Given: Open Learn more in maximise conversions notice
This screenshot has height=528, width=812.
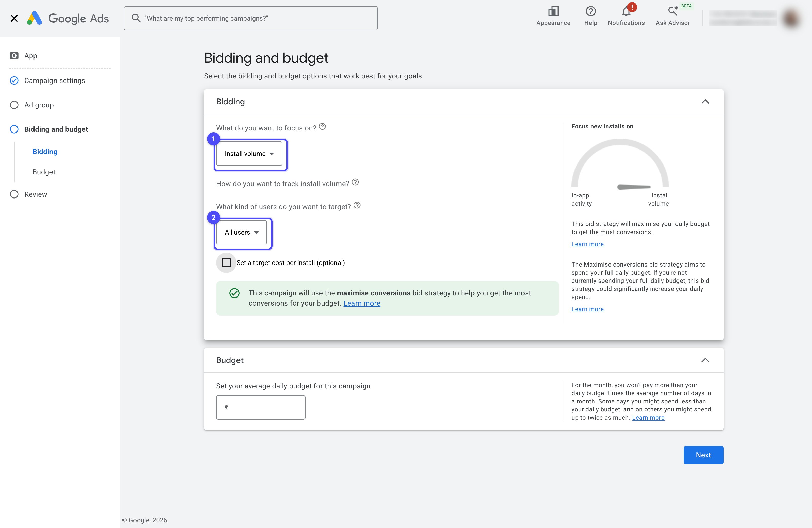Looking at the screenshot, I should point(362,303).
